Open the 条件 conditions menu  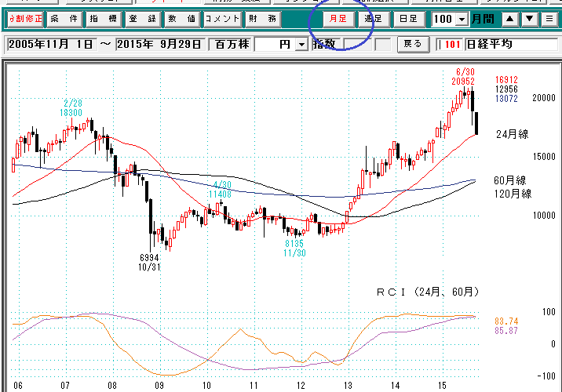coord(64,18)
